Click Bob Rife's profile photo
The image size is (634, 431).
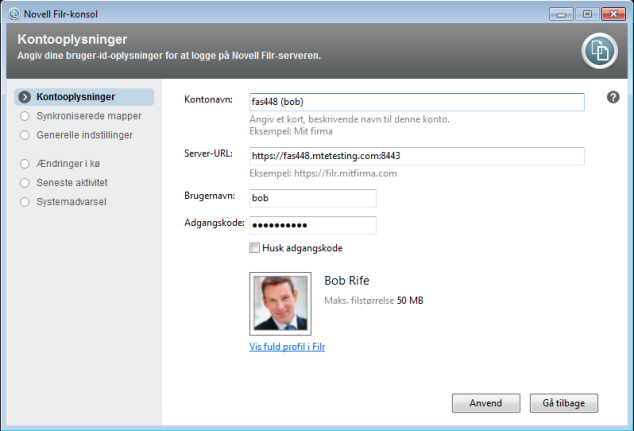[280, 304]
